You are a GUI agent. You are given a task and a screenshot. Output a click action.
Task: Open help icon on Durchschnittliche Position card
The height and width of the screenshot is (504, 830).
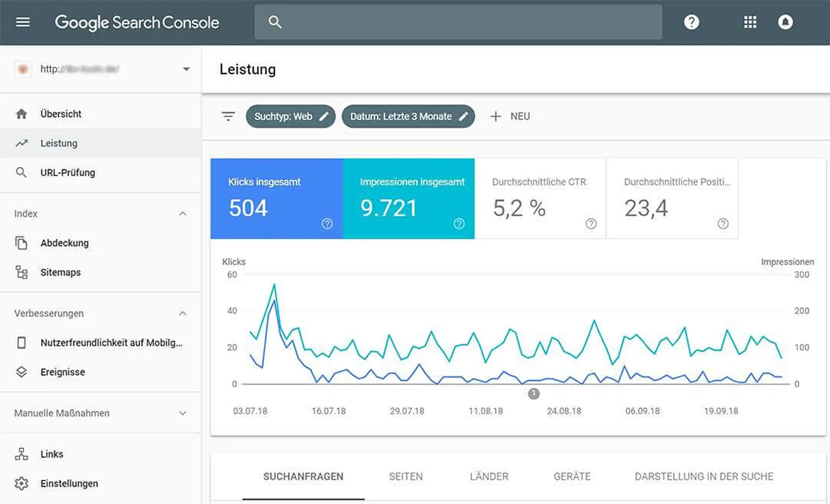click(723, 223)
